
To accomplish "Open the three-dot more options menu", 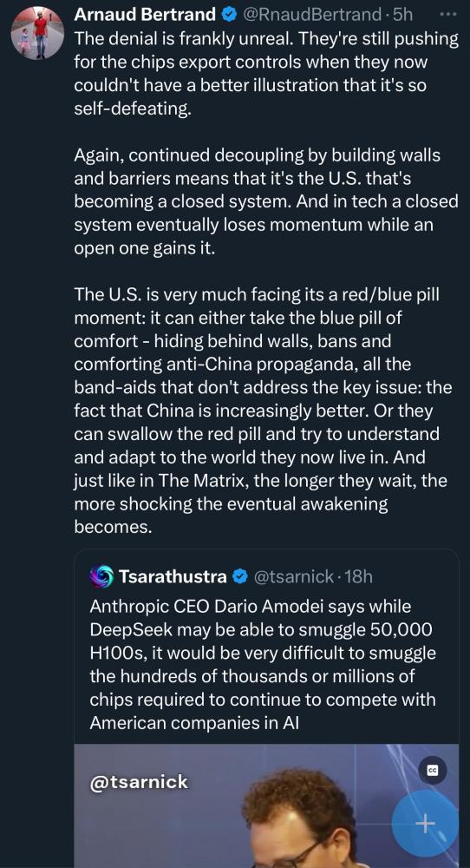I will pyautogui.click(x=446, y=15).
